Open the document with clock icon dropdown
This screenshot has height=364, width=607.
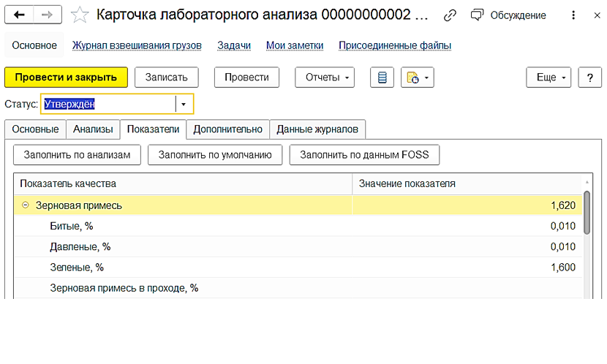tap(418, 77)
